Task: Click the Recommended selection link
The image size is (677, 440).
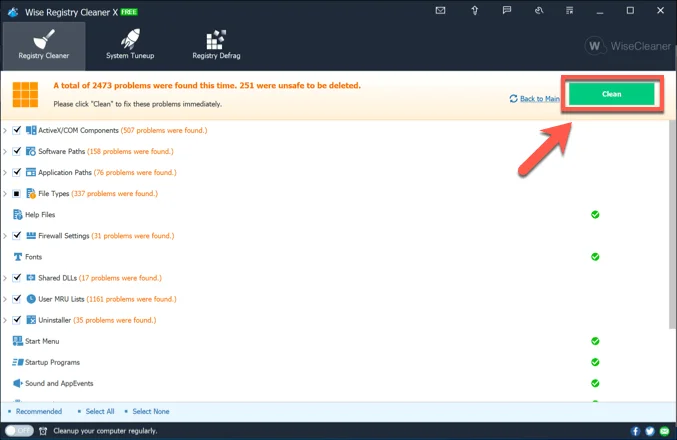Action: [39, 411]
